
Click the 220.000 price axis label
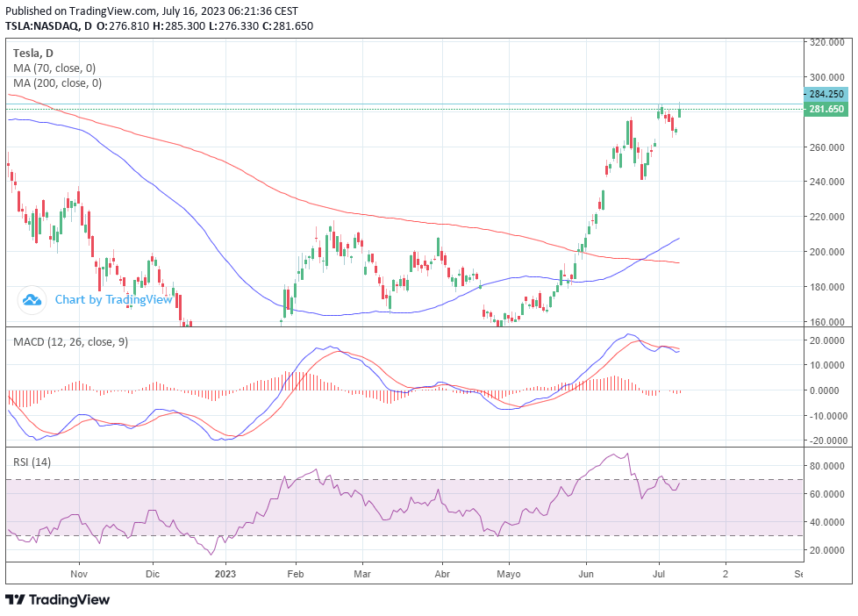826,217
